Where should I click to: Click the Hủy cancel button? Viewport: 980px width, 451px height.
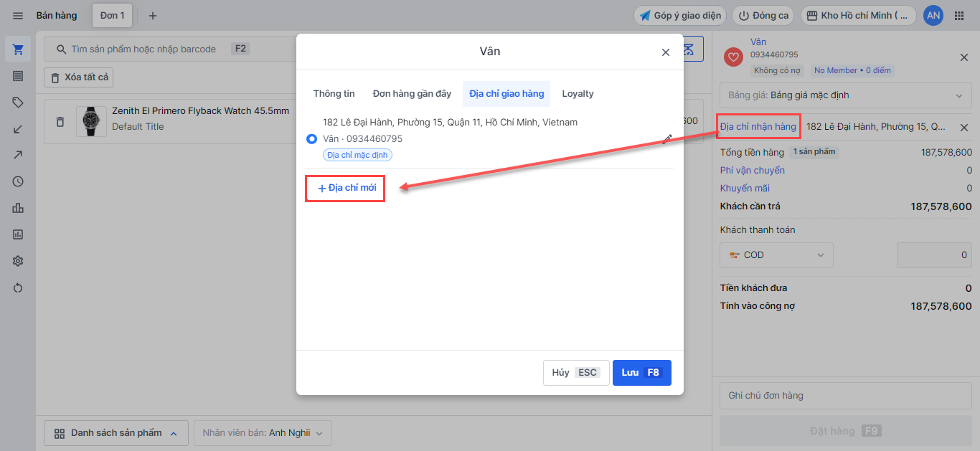click(576, 373)
